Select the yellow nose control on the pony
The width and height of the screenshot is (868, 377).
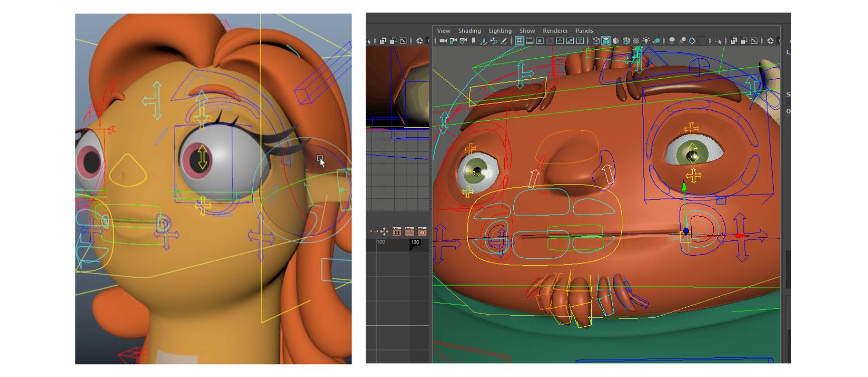[128, 171]
